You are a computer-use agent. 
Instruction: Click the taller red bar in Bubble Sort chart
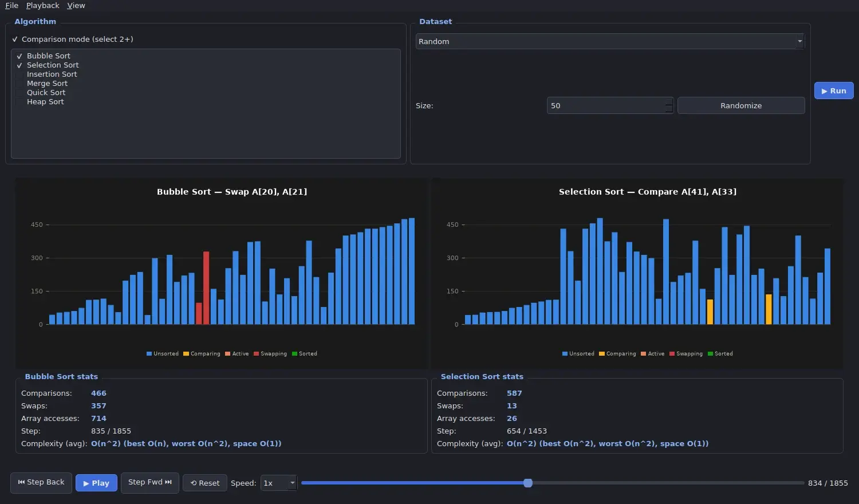(x=206, y=288)
